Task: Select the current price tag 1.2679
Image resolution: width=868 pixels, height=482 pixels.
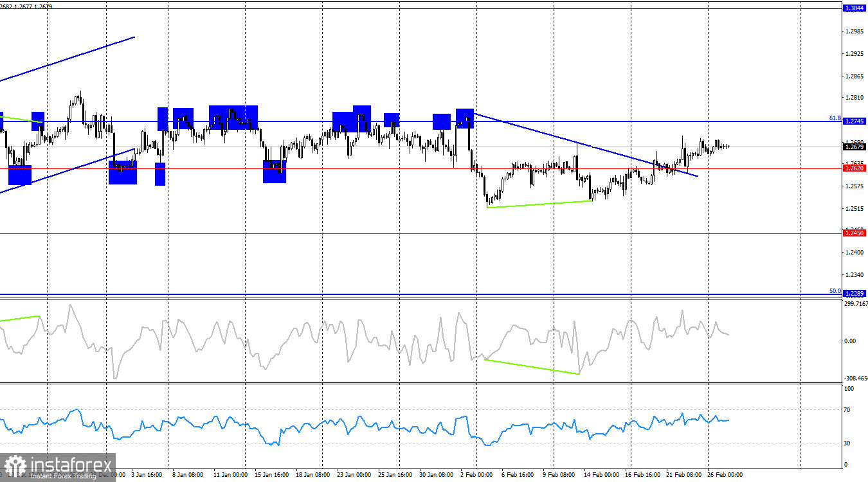Action: [854, 147]
